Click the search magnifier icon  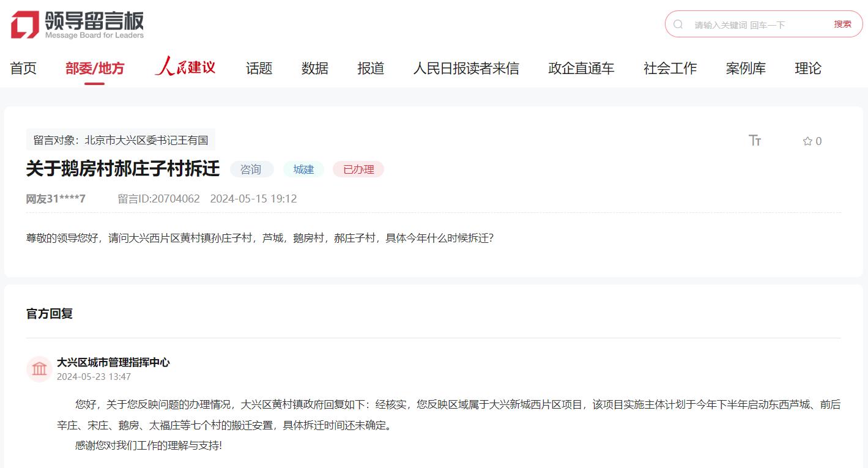click(678, 24)
